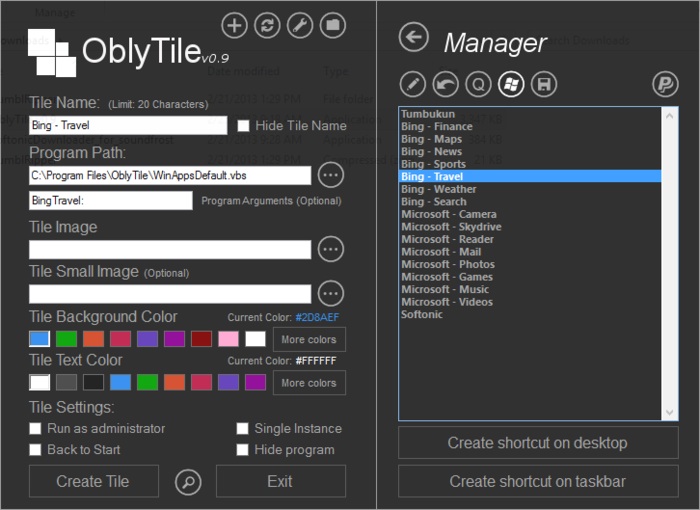
Task: Enable Hide Tile Name checkbox
Action: pos(244,126)
